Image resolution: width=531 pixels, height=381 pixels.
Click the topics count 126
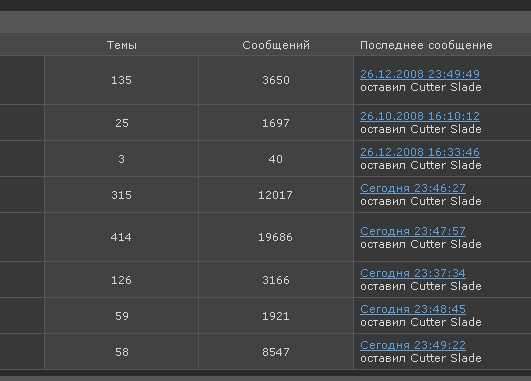tap(121, 280)
